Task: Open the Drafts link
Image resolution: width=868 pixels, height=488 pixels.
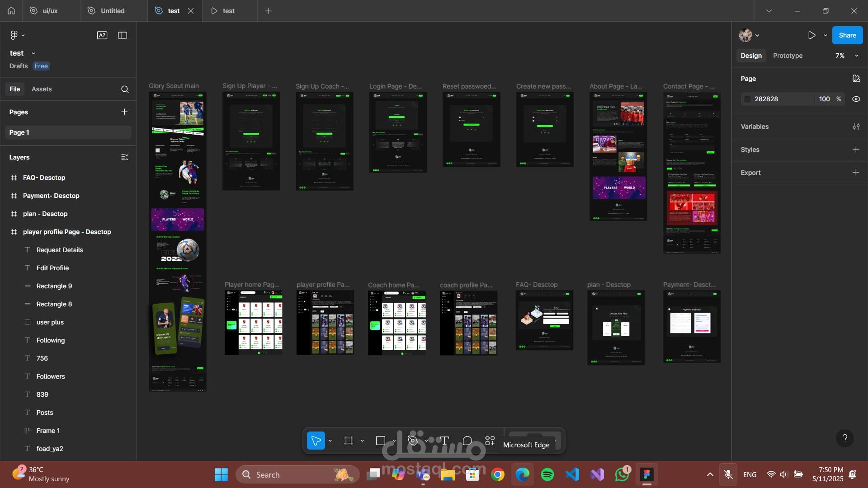Action: point(19,66)
